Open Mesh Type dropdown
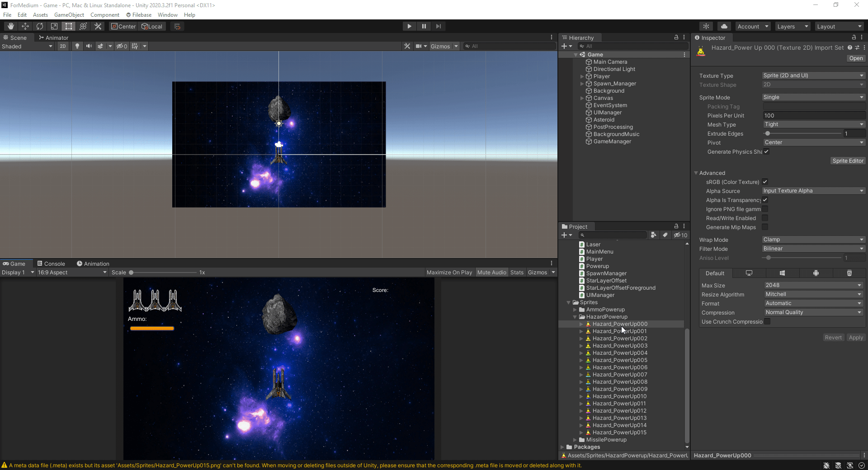This screenshot has width=868, height=470. click(814, 124)
